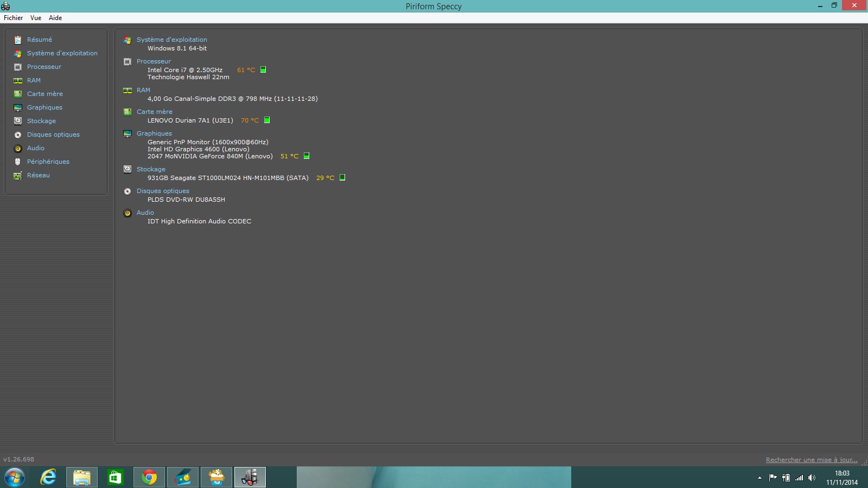This screenshot has width=868, height=488.
Task: Click the Graphiques heading link in summary
Action: click(x=154, y=133)
